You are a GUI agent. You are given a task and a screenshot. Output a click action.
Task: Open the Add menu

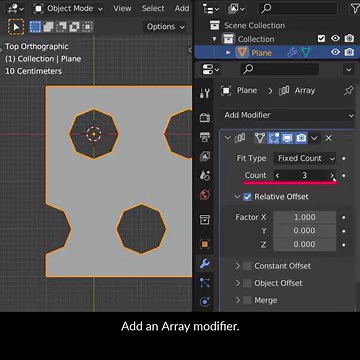coord(182,8)
